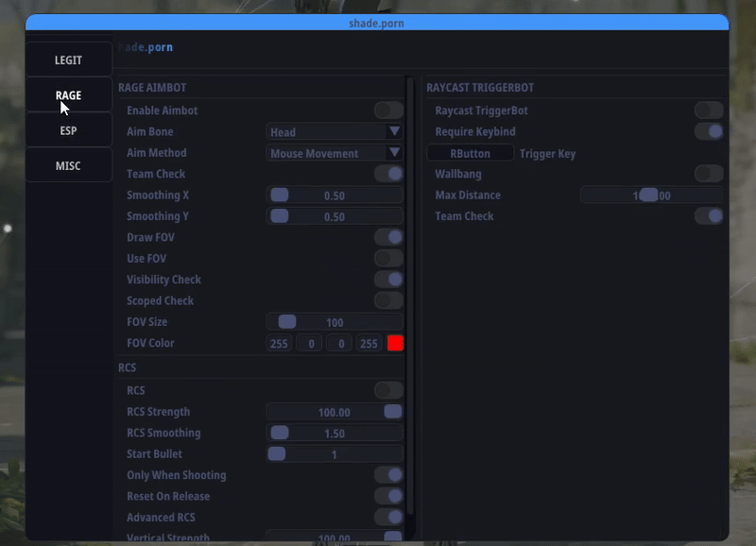Expand the Aim Method dropdown
756x546 pixels.
point(335,153)
